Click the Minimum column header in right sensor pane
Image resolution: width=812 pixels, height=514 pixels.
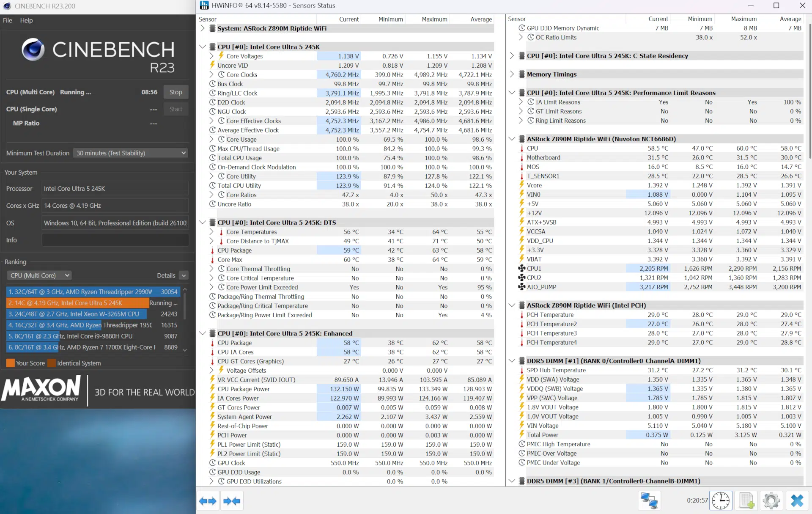[x=692, y=19]
